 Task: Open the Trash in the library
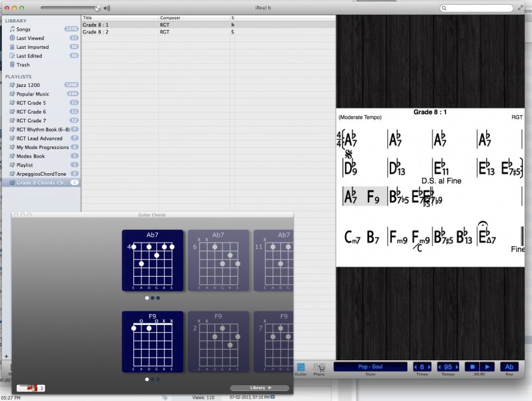coord(23,65)
